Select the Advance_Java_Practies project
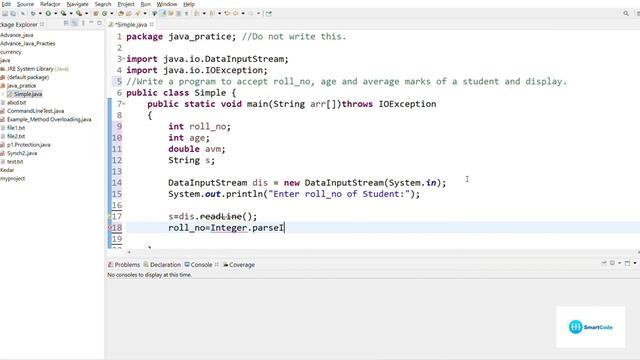640x360 pixels. (27, 43)
